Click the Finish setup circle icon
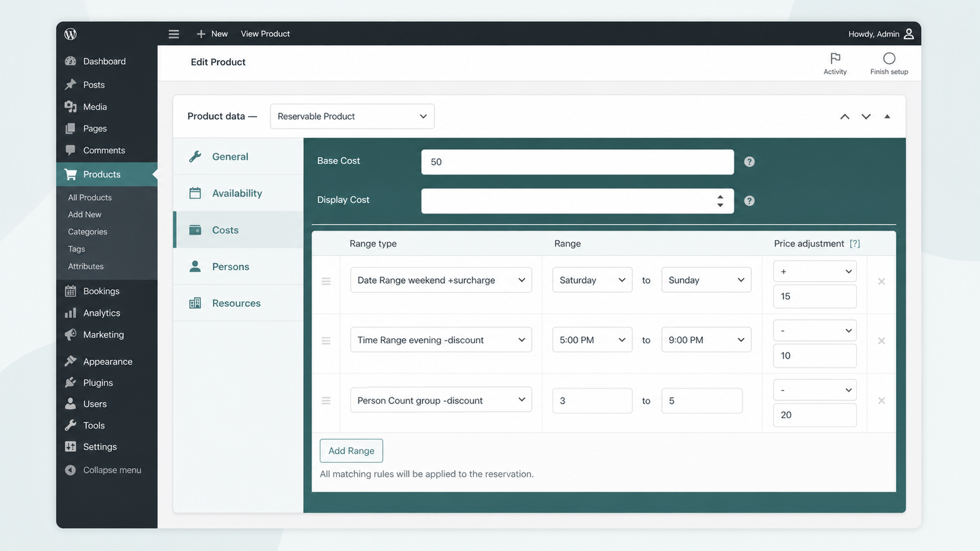Viewport: 980px width, 551px height. tap(889, 58)
